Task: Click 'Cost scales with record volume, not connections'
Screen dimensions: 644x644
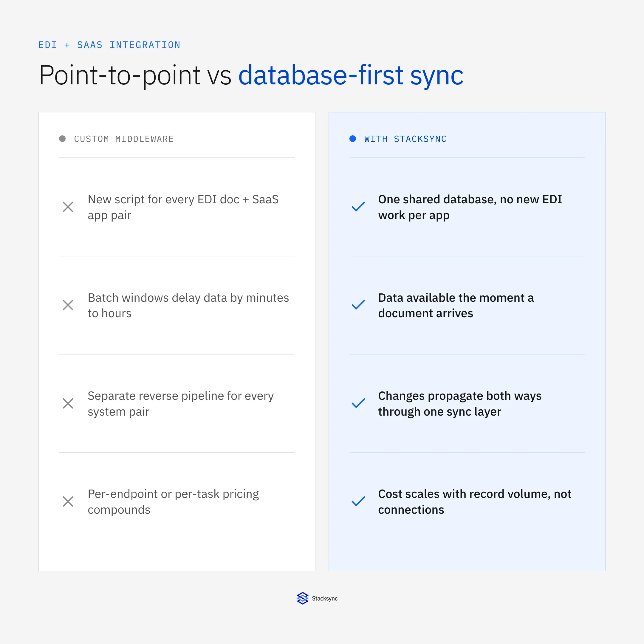Action: (x=475, y=502)
